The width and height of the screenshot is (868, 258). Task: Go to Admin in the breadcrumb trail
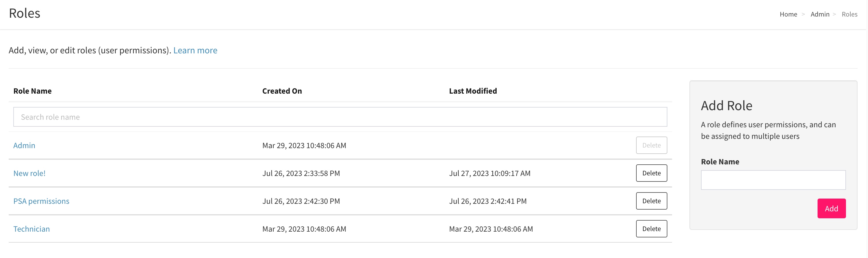[820, 14]
